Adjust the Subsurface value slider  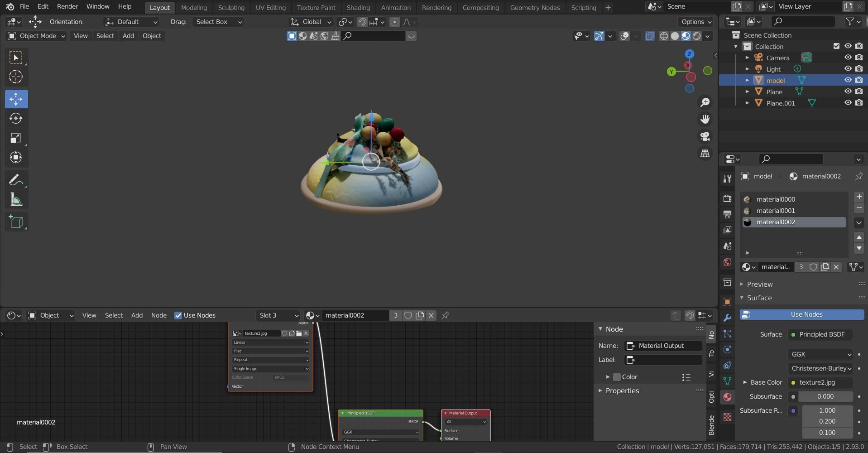point(826,396)
